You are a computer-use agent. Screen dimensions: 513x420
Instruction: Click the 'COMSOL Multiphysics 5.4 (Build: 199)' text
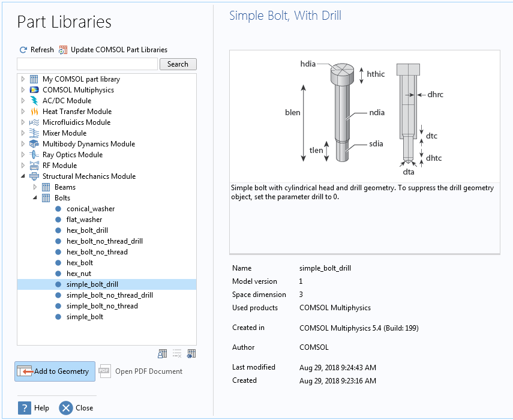pos(359,328)
